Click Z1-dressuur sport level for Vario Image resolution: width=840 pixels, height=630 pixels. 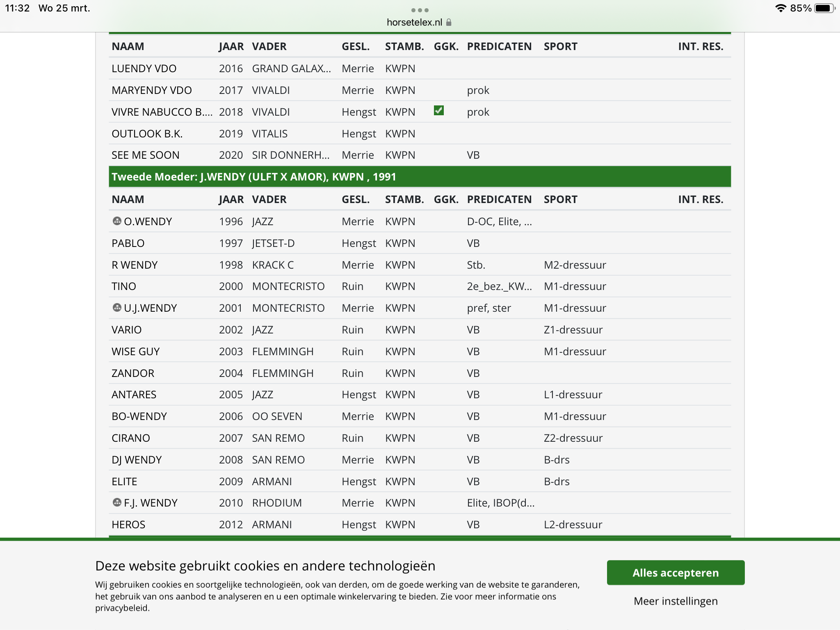coord(573,330)
